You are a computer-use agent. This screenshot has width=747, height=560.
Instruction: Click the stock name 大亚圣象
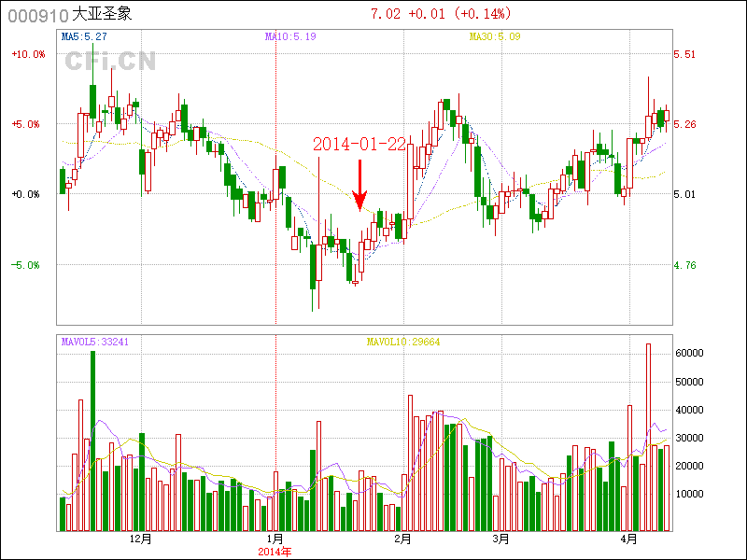click(102, 14)
